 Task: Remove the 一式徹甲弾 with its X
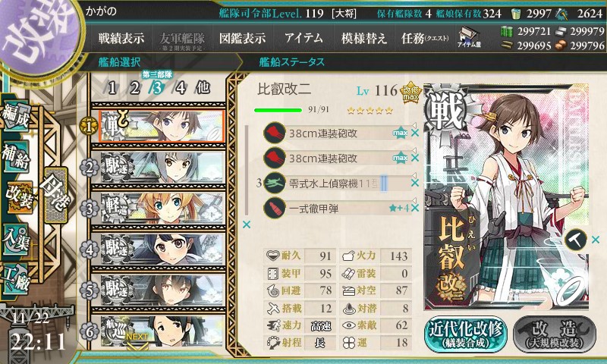415,208
